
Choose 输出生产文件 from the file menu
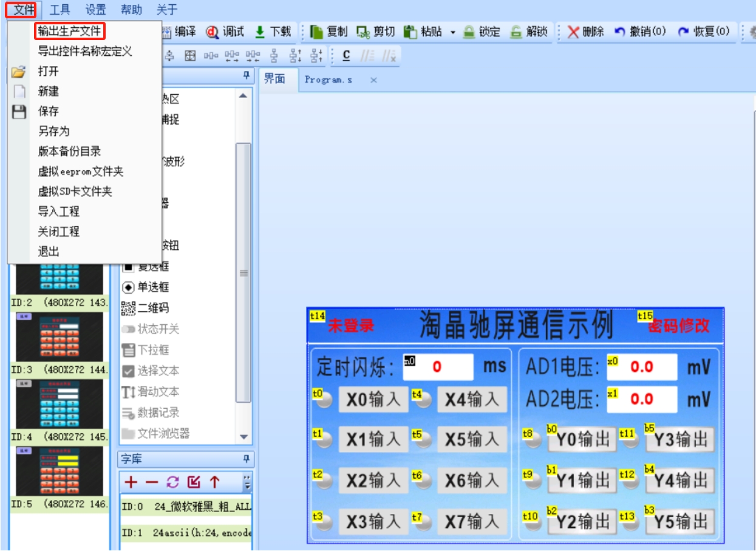(x=85, y=31)
